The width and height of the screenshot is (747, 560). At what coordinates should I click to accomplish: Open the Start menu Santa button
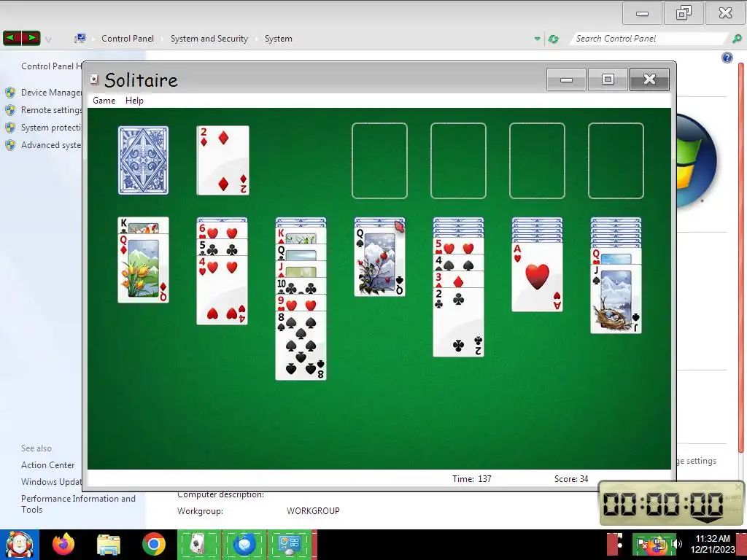tap(20, 544)
